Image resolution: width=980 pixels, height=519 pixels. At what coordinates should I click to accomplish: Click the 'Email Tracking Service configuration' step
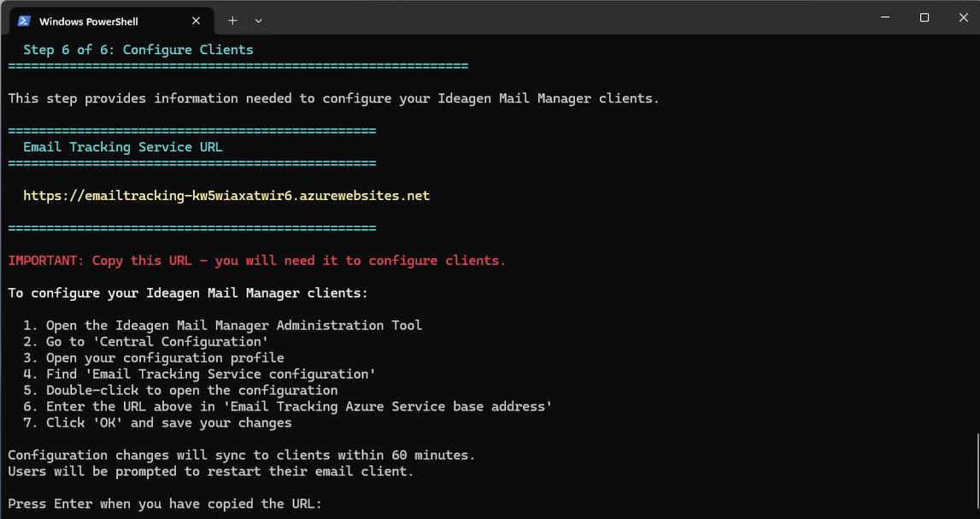pyautogui.click(x=199, y=375)
